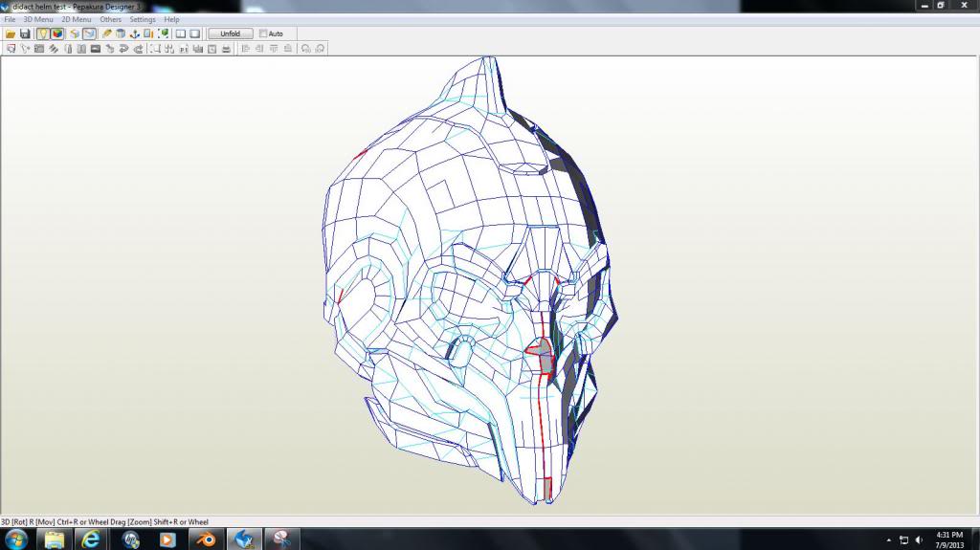Open the 2D Menu dropdown
This screenshot has width=980, height=550.
click(x=77, y=19)
